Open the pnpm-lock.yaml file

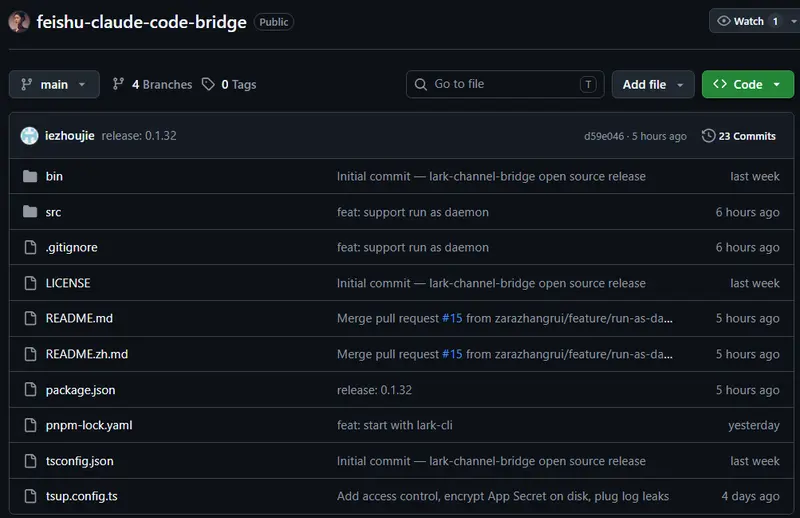point(89,425)
